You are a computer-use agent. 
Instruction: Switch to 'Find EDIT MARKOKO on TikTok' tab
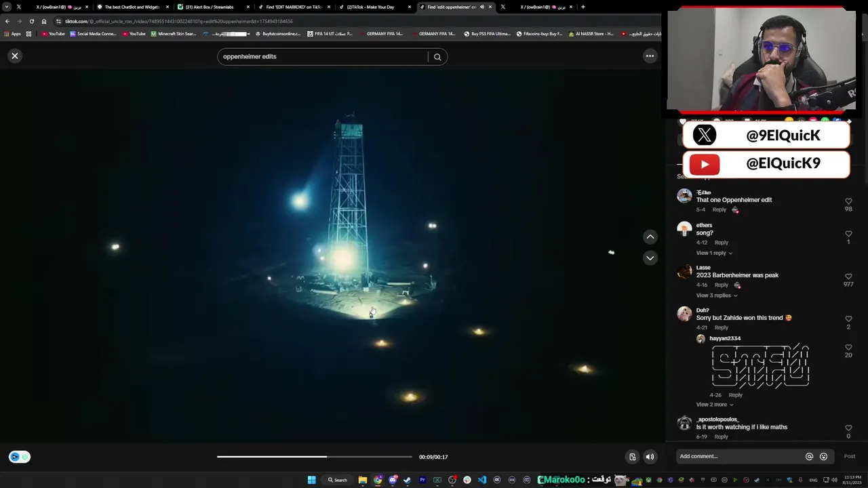[294, 7]
